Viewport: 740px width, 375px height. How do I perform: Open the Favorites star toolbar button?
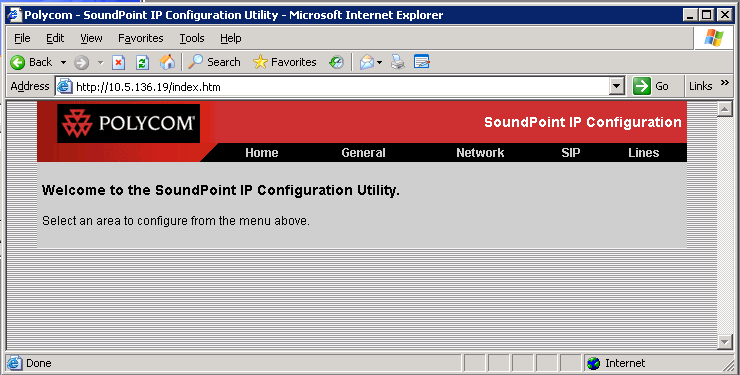[285, 62]
